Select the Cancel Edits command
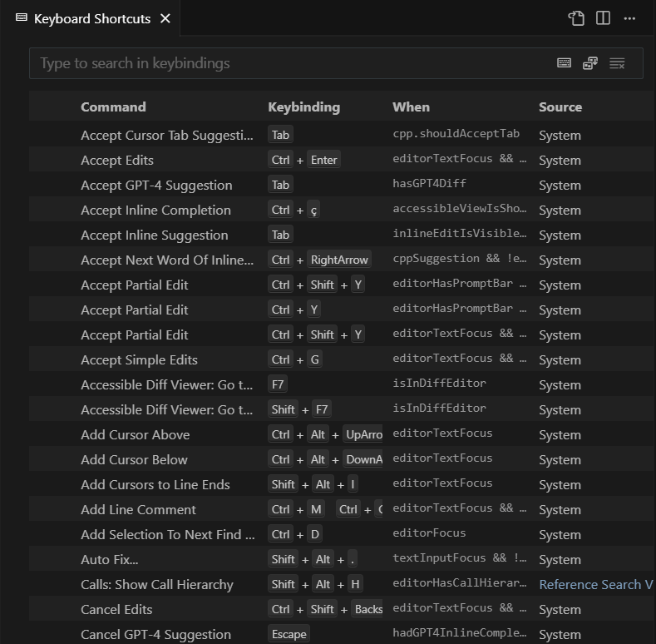 pos(116,610)
